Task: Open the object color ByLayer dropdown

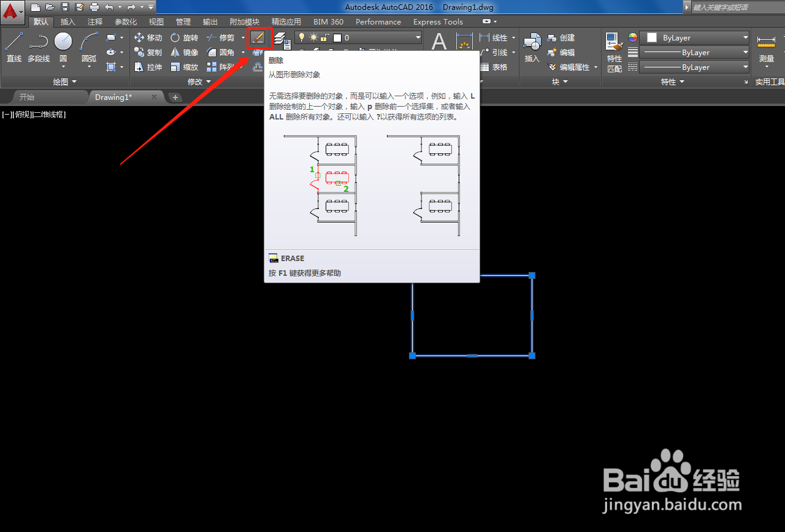Action: tap(745, 37)
